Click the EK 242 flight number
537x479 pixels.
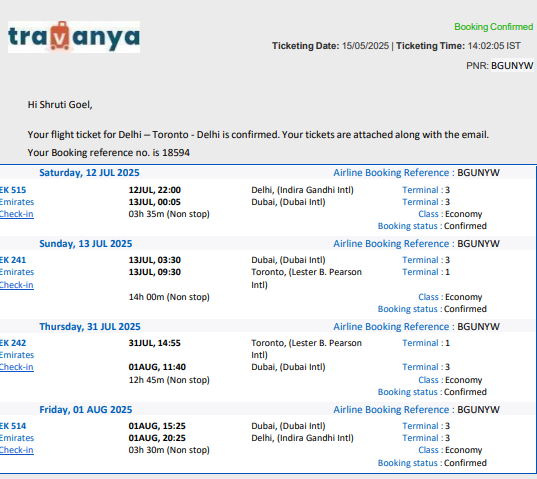tap(13, 343)
